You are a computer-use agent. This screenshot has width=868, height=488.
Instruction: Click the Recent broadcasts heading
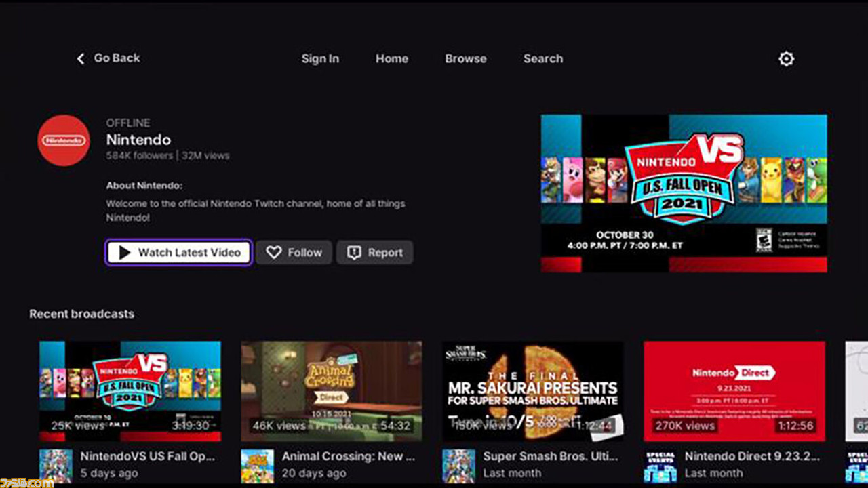[81, 314]
